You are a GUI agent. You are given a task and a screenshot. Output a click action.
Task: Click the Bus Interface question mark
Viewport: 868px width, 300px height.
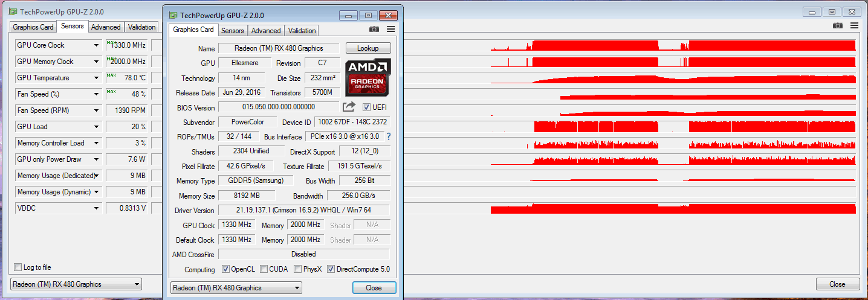(x=389, y=136)
